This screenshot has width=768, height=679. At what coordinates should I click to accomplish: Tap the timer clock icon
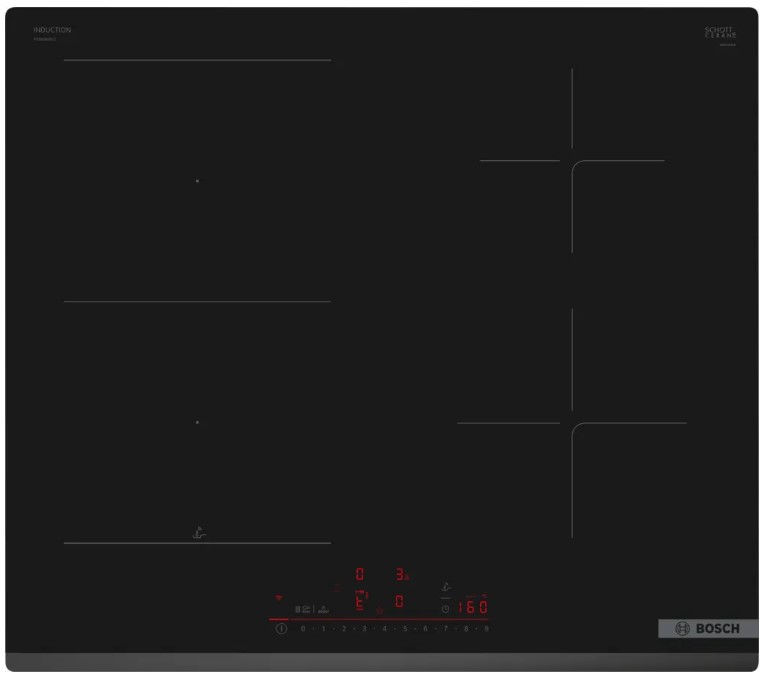pyautogui.click(x=446, y=609)
